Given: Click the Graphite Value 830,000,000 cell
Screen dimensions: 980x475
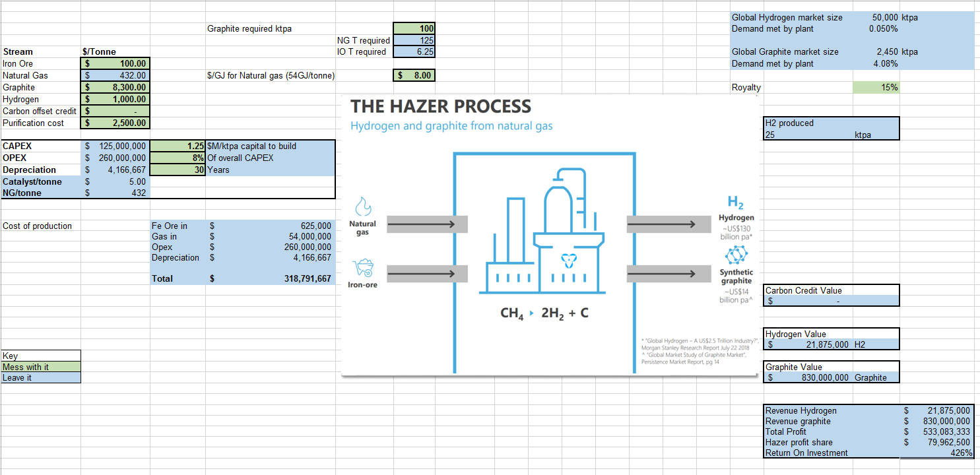Looking at the screenshot, I should click(808, 377).
